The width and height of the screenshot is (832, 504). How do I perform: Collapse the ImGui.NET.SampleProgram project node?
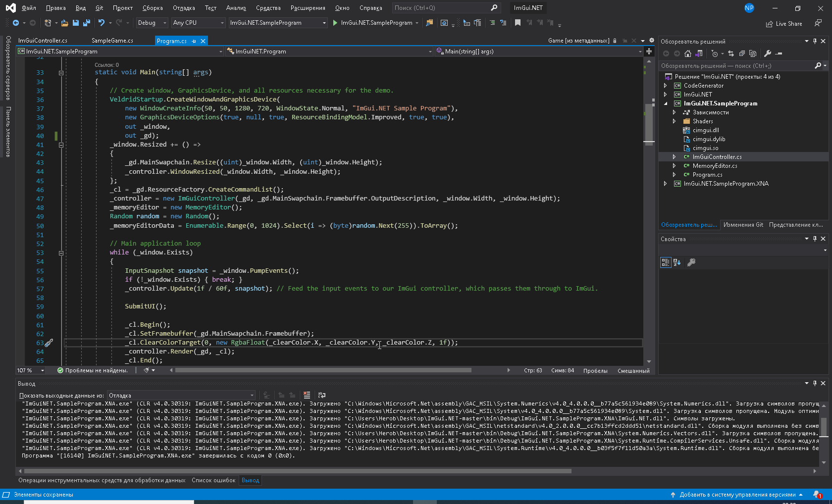tap(666, 103)
